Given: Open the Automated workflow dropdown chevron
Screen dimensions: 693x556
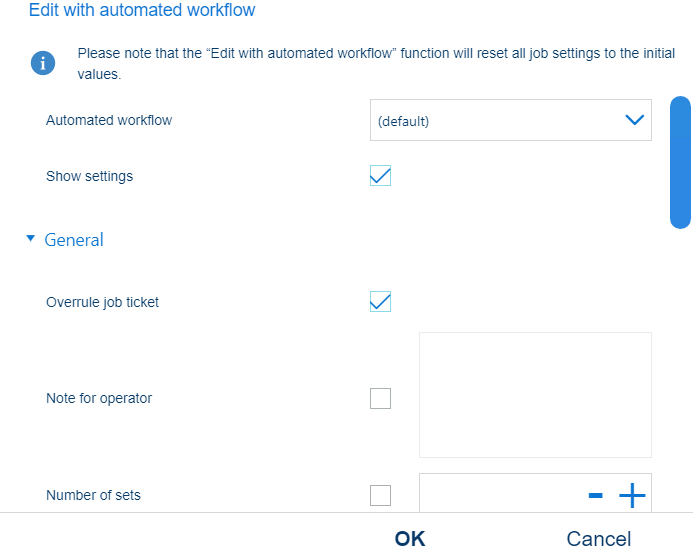Looking at the screenshot, I should coord(634,120).
